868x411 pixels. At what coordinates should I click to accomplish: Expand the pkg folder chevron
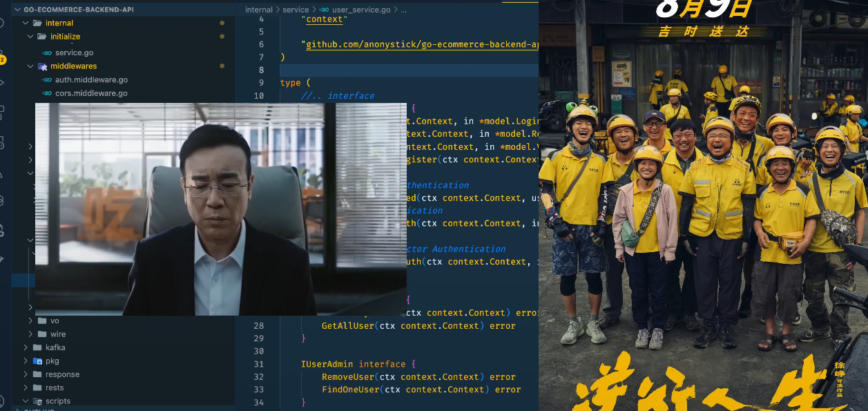[x=26, y=361]
